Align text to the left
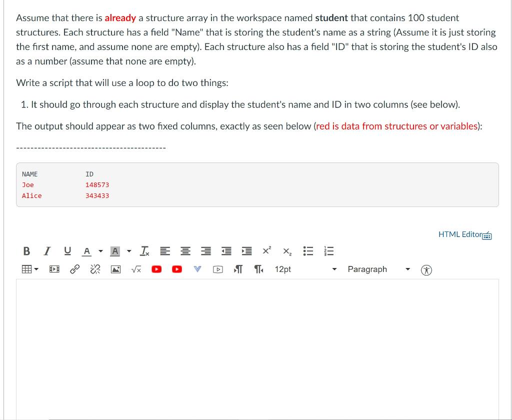This screenshot has width=512, height=420. (165, 251)
